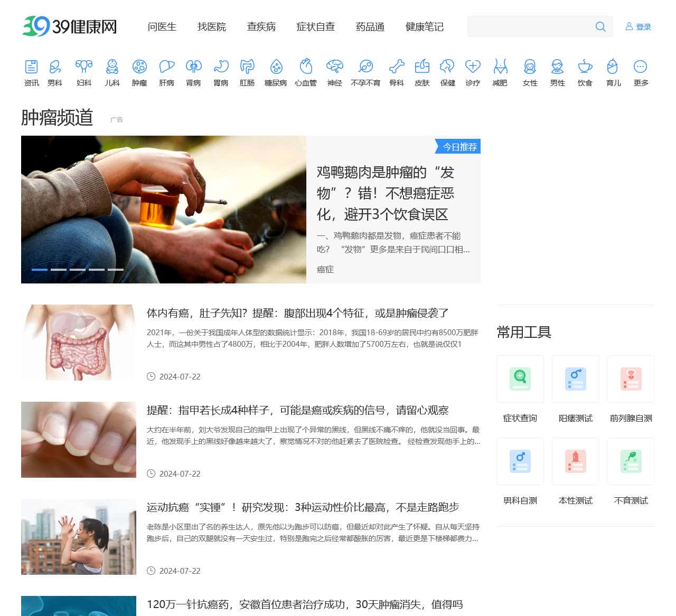Open the 糖尿病 diabetes icon
This screenshot has height=616, width=676.
[276, 67]
